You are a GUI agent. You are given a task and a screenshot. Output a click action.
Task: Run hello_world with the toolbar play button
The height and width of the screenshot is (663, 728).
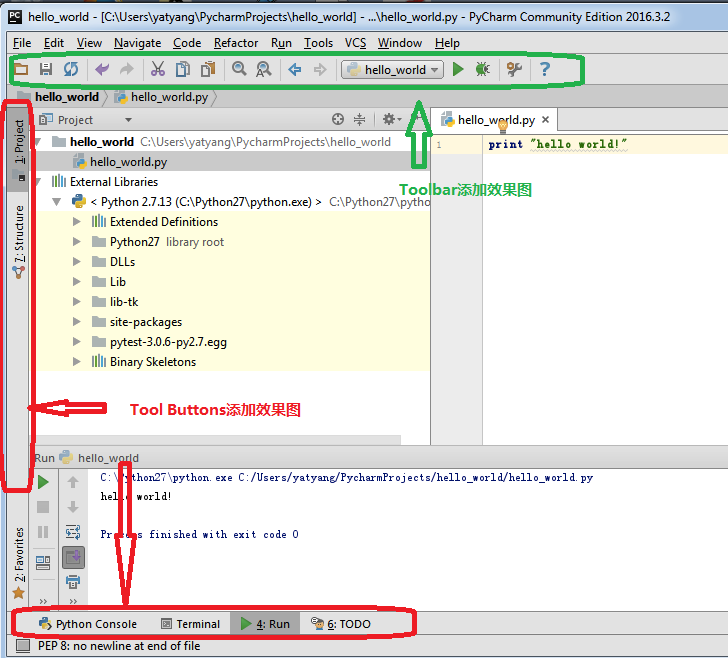[458, 70]
